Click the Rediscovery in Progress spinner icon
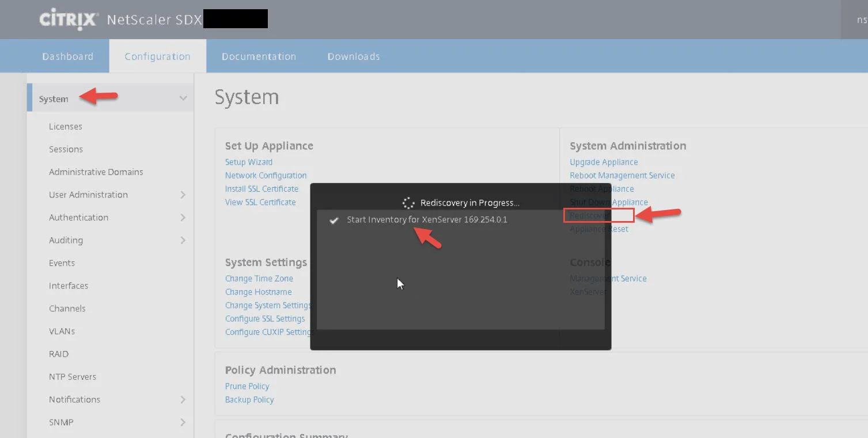Screen dimensions: 868x438 tap(408, 203)
